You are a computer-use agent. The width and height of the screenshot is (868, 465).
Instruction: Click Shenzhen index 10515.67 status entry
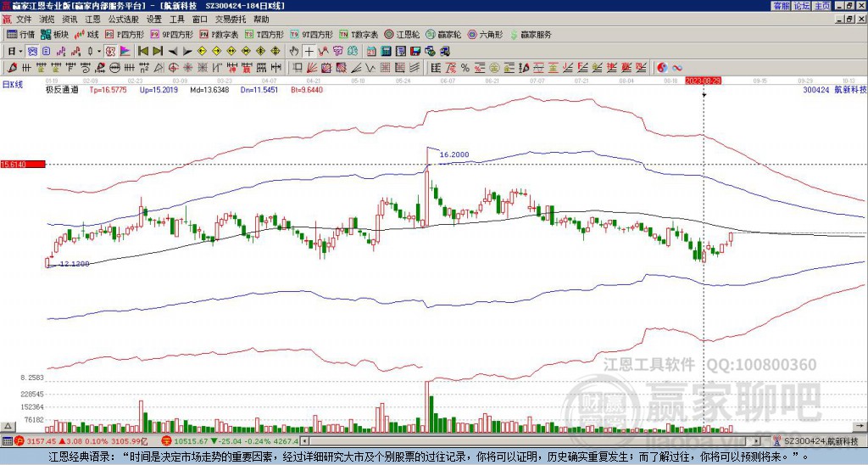pos(230,441)
